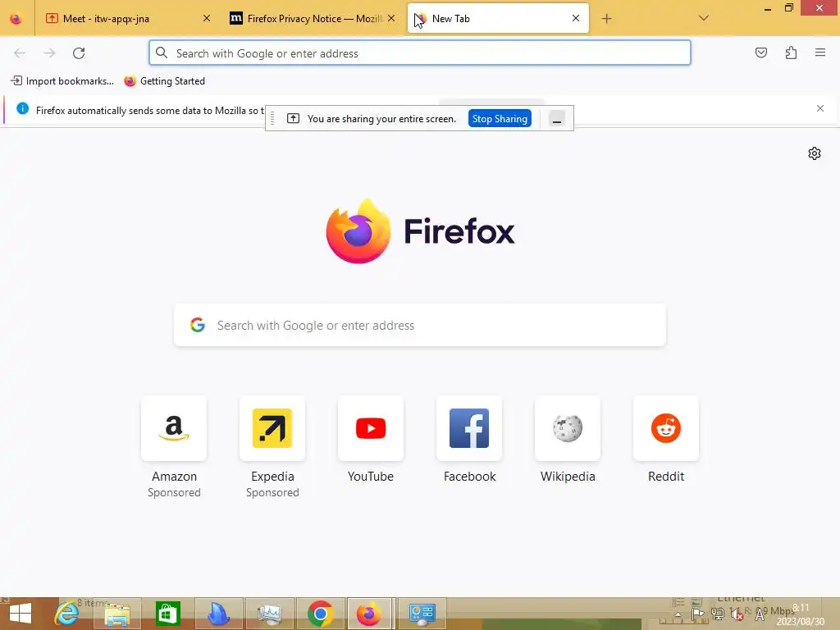The height and width of the screenshot is (630, 840).
Task: Focus the center Google search box
Action: pyautogui.click(x=420, y=325)
